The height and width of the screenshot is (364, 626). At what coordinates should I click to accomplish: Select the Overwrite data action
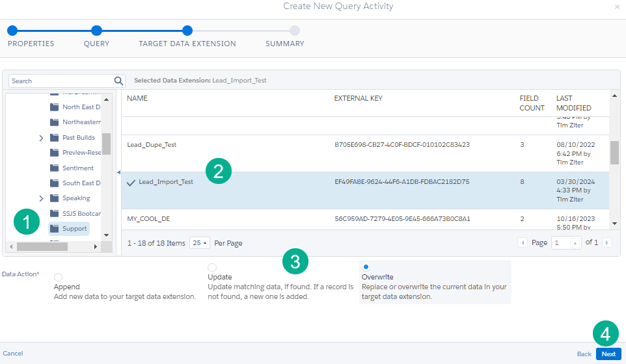point(366,267)
